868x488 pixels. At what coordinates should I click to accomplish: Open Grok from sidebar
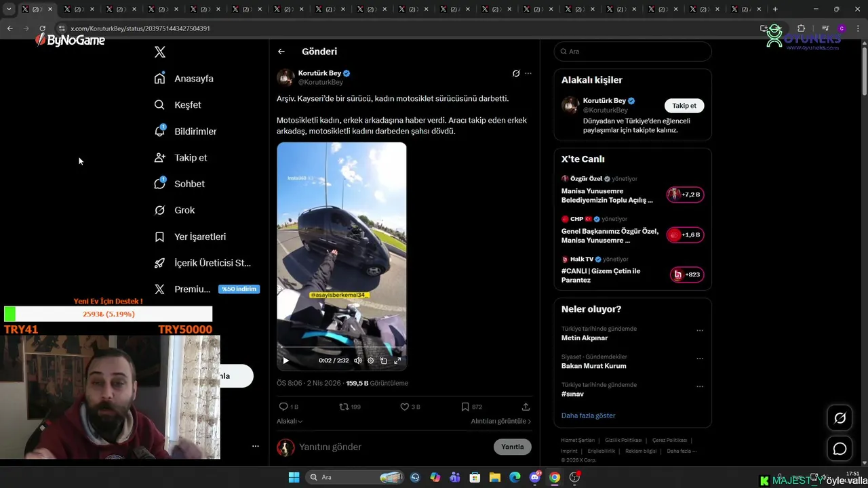pyautogui.click(x=174, y=210)
